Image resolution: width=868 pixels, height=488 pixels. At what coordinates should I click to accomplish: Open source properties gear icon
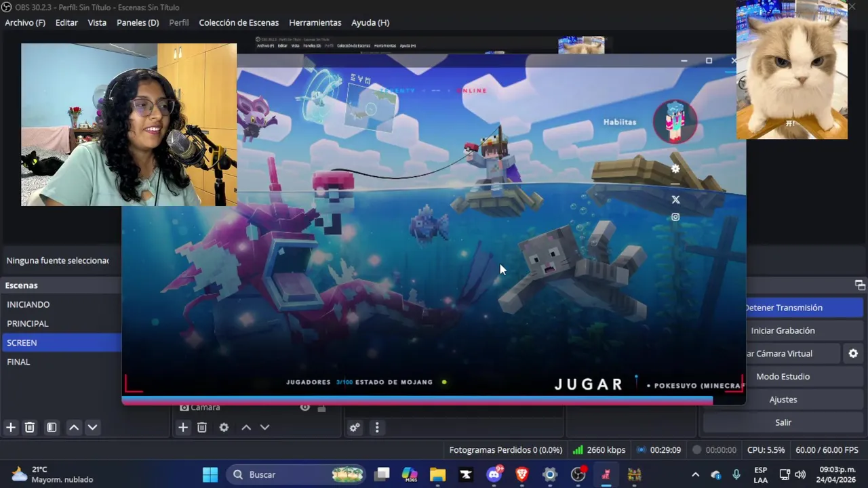coord(224,427)
